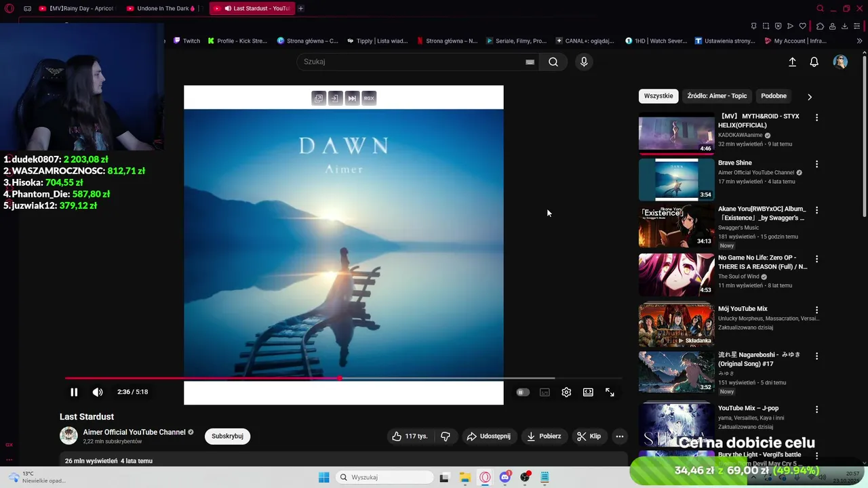Open File Explorer from the taskbar

465,477
